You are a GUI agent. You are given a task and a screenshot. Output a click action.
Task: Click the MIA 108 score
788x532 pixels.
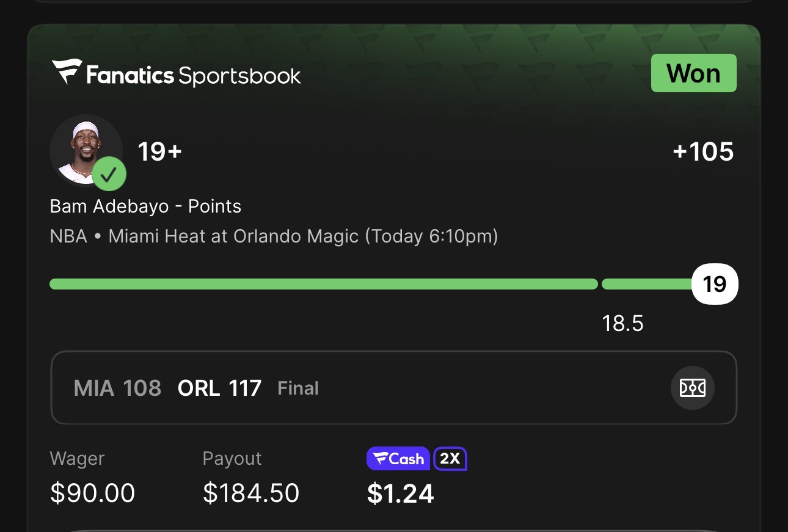coord(117,388)
